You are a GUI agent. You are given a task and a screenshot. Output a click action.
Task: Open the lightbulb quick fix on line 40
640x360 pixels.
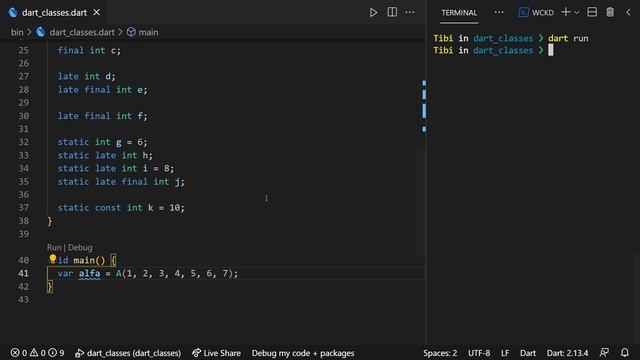coord(53,259)
